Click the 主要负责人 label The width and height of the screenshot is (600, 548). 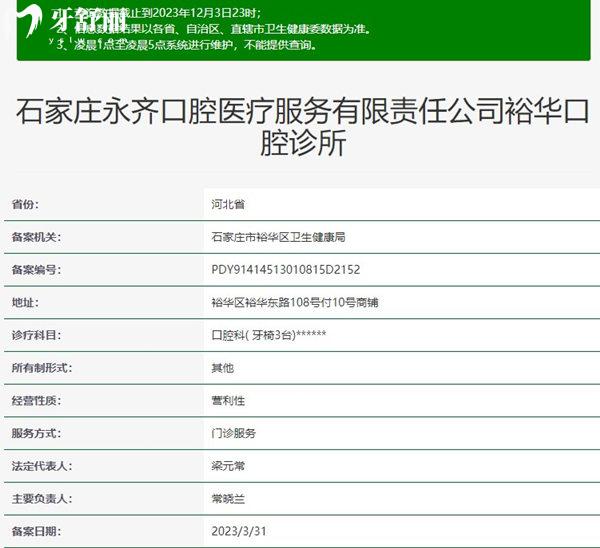42,499
